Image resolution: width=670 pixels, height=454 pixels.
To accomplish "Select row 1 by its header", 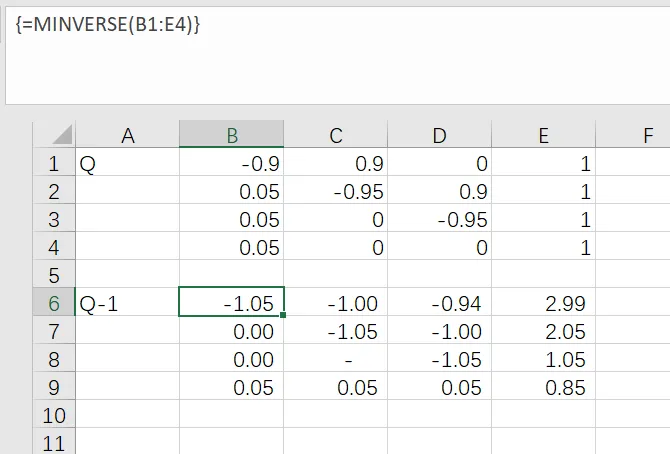I will [54, 164].
